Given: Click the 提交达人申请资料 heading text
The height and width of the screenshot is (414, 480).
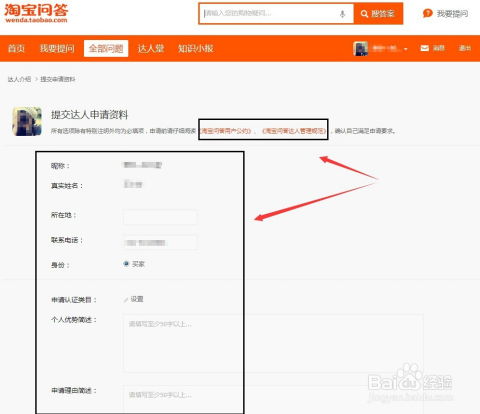Looking at the screenshot, I should 89,115.
